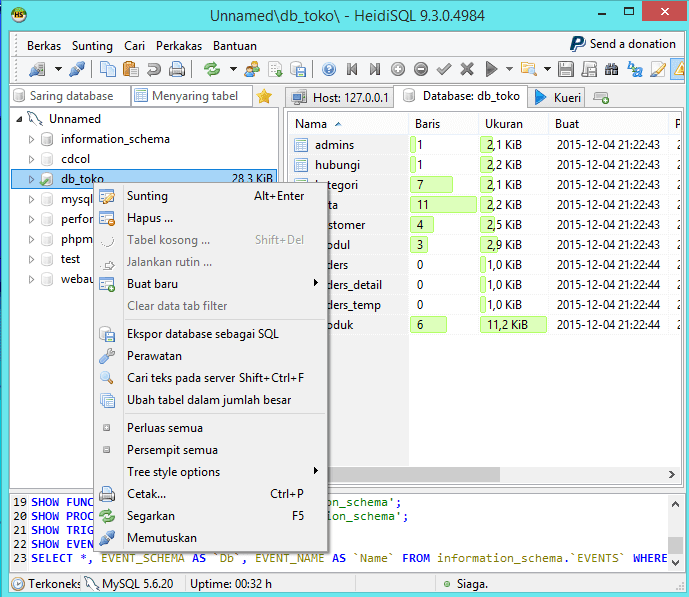Image resolution: width=689 pixels, height=597 pixels.
Task: Switch to the Kueri tab
Action: 558,98
